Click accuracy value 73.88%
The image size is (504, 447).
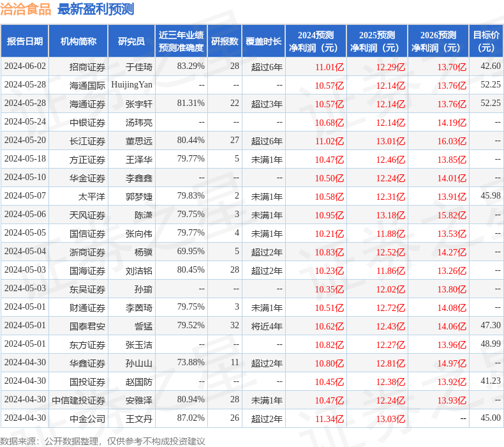click(x=191, y=362)
